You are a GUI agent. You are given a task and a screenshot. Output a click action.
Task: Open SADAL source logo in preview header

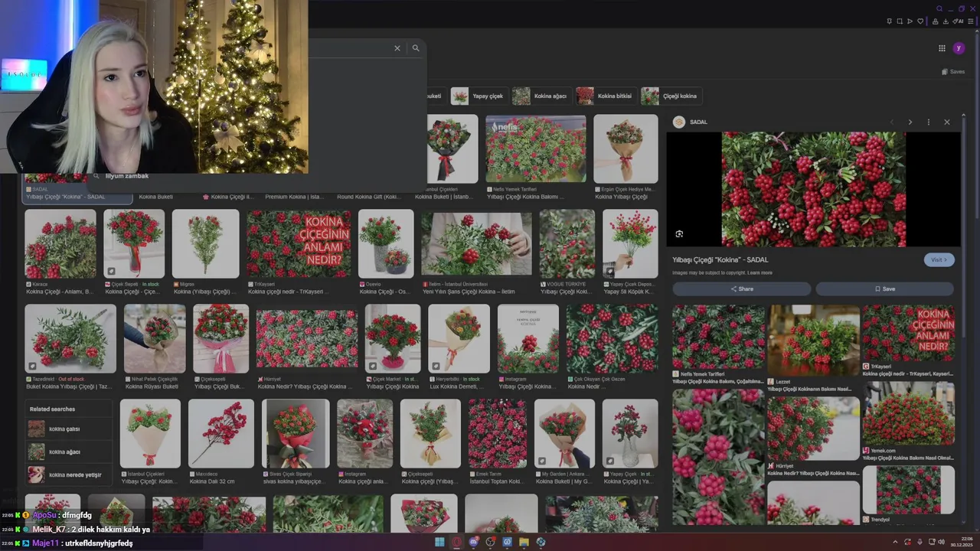[x=679, y=122]
